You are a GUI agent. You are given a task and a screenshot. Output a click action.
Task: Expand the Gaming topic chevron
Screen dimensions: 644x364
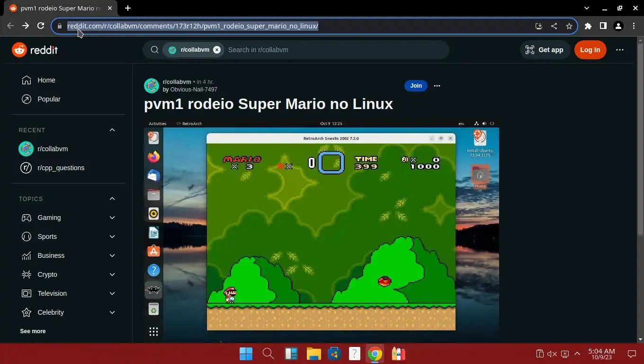112,218
